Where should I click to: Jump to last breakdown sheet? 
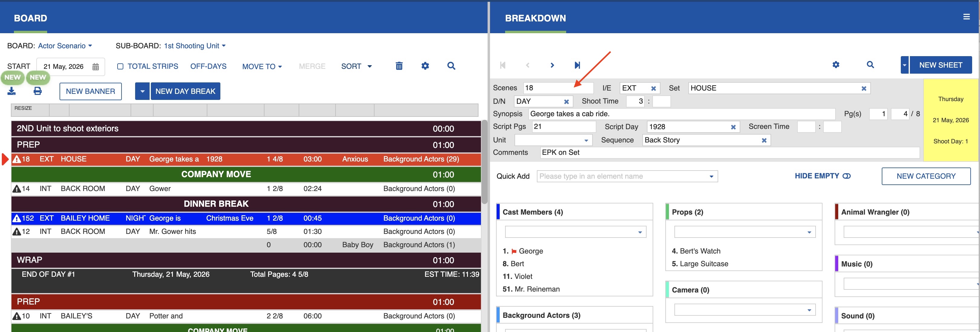(x=577, y=65)
